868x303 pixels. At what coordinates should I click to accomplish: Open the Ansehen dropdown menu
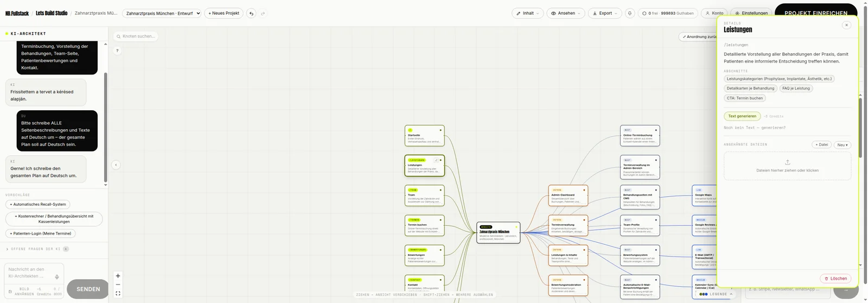click(x=565, y=13)
